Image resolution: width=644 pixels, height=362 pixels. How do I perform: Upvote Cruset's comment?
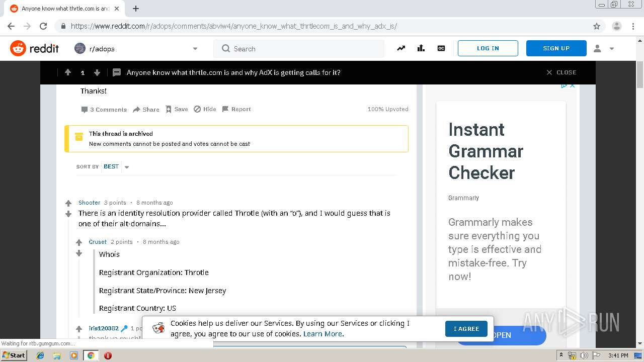tap(79, 242)
